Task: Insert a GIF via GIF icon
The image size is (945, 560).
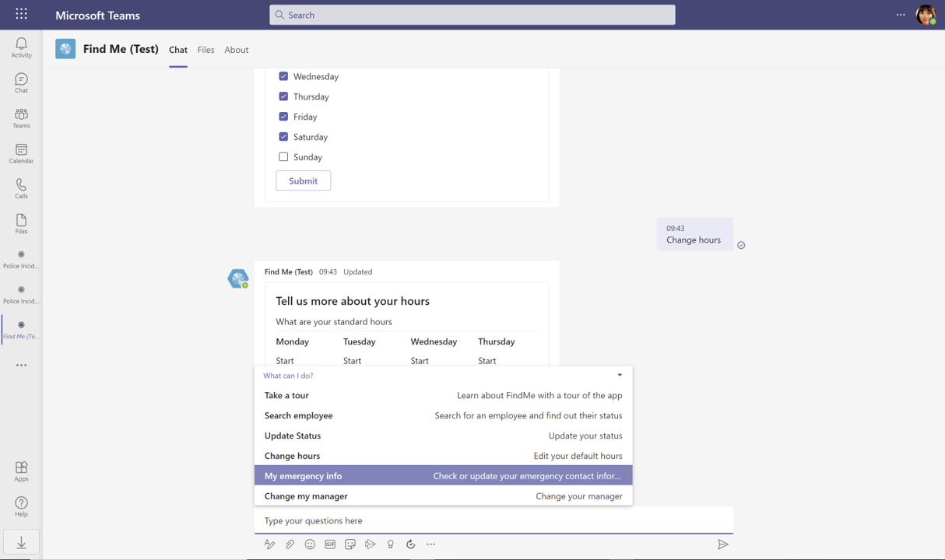Action: tap(330, 544)
